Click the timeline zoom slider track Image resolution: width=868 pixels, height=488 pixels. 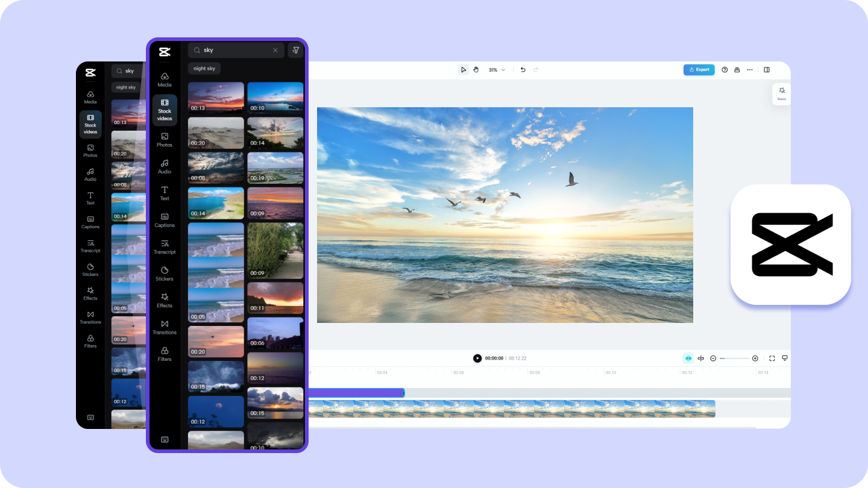pyautogui.click(x=734, y=358)
